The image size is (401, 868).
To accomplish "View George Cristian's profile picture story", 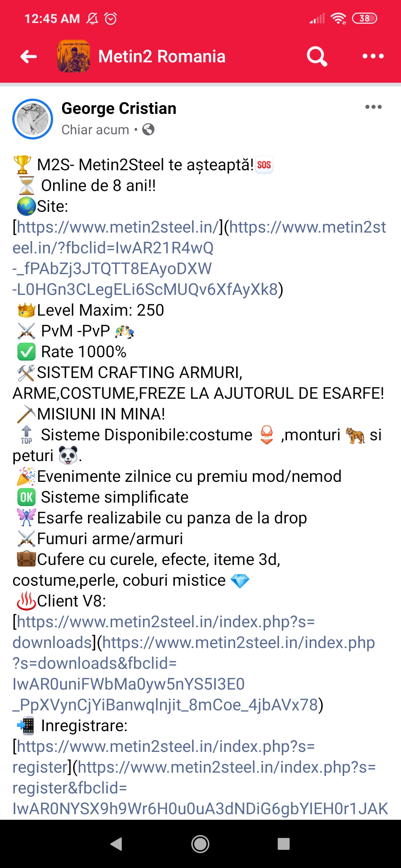I will click(x=33, y=119).
